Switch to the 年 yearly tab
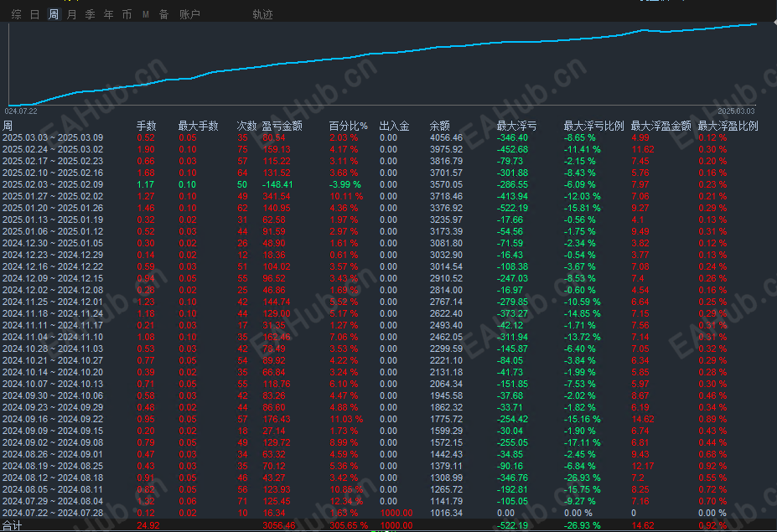The image size is (777, 532). (x=108, y=14)
